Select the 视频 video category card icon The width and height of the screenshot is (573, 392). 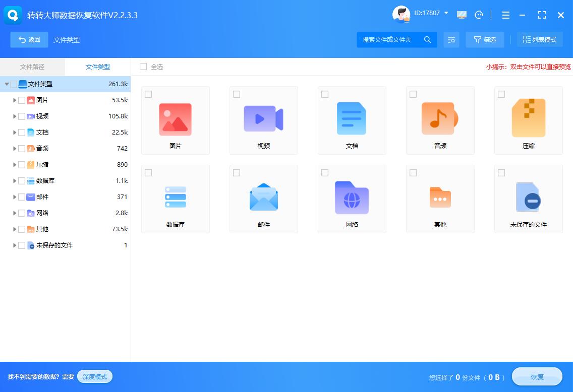(x=263, y=118)
